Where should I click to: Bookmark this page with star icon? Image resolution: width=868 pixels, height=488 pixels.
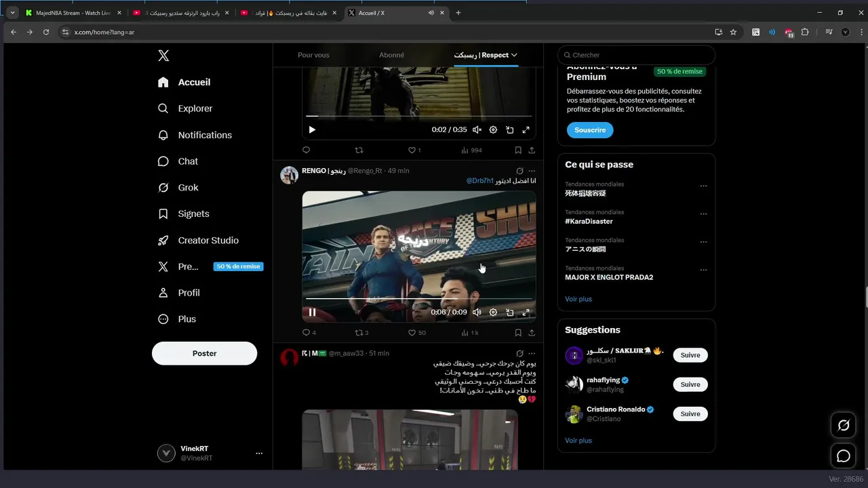tap(733, 32)
